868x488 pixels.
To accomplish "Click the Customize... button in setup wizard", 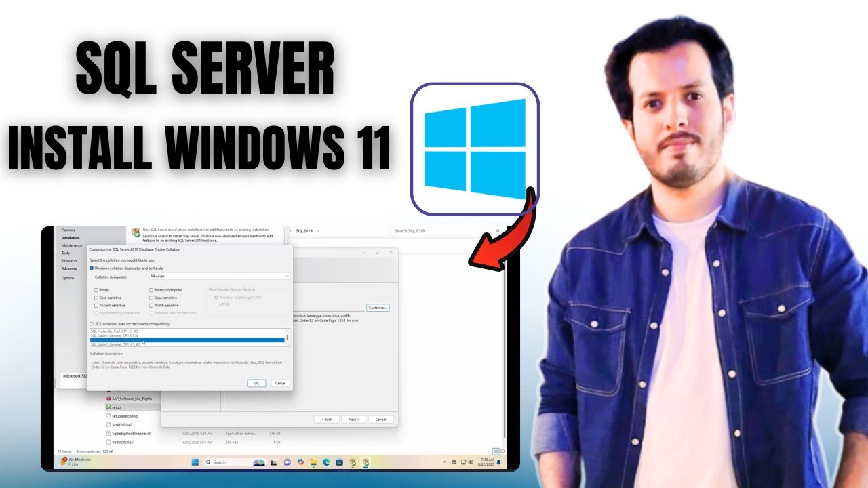I will 378,308.
